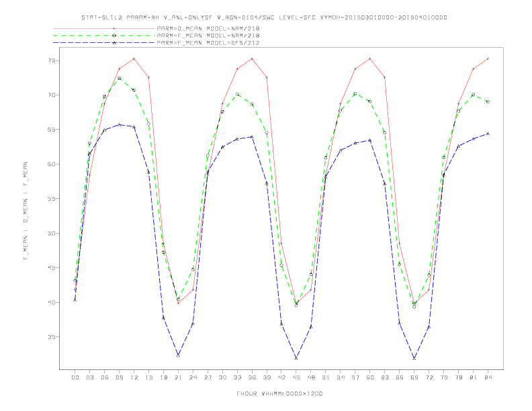Click x-axis forecast hour label 48

tap(311, 377)
